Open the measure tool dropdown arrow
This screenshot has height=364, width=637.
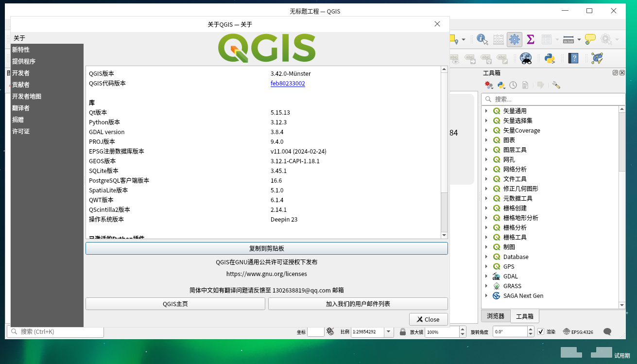tap(579, 40)
